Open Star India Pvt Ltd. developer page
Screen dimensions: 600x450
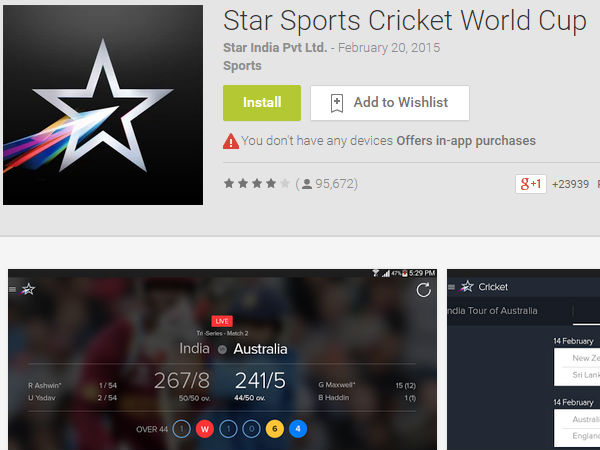(x=275, y=48)
